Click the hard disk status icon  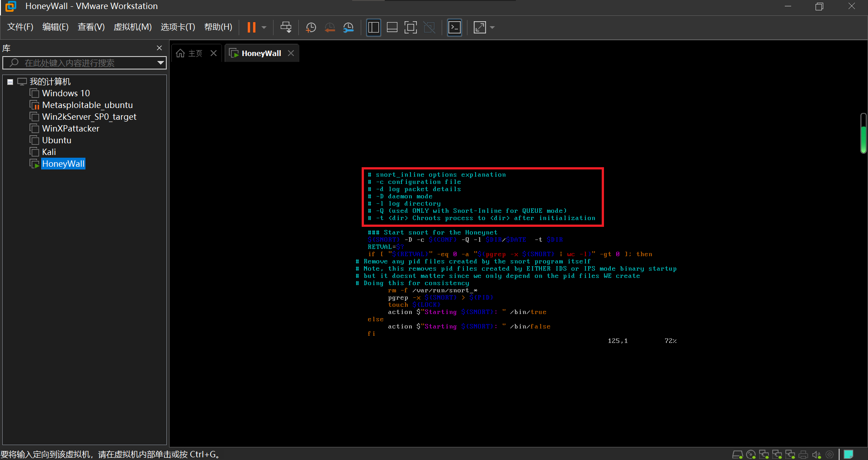(x=738, y=455)
